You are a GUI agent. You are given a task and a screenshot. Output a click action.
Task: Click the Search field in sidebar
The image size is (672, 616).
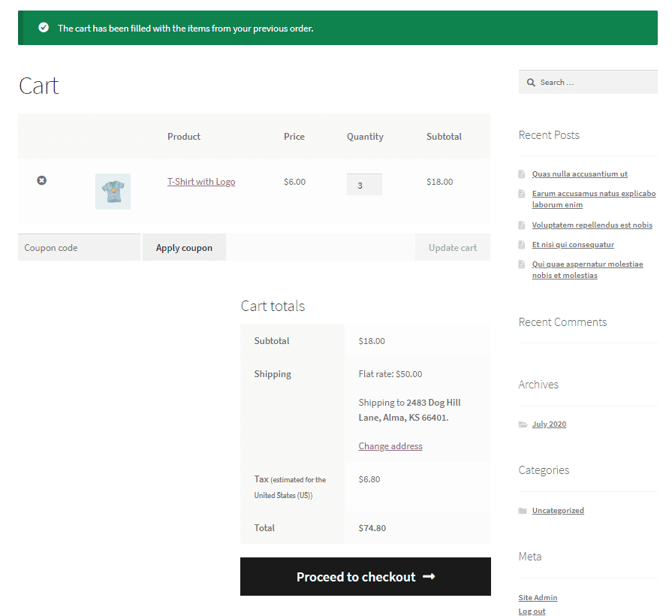588,83
